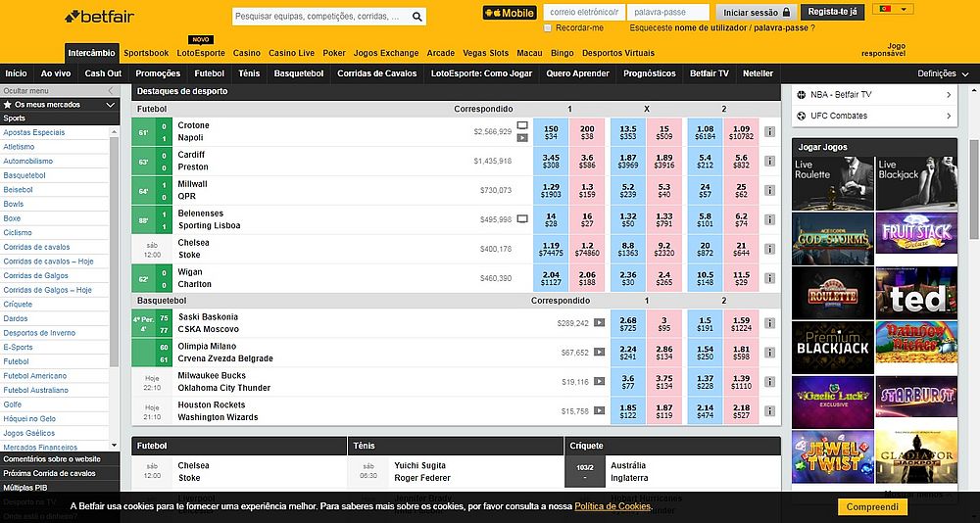Image resolution: width=980 pixels, height=523 pixels.
Task: Click info icon for Olimpia Milano match
Action: click(x=770, y=353)
